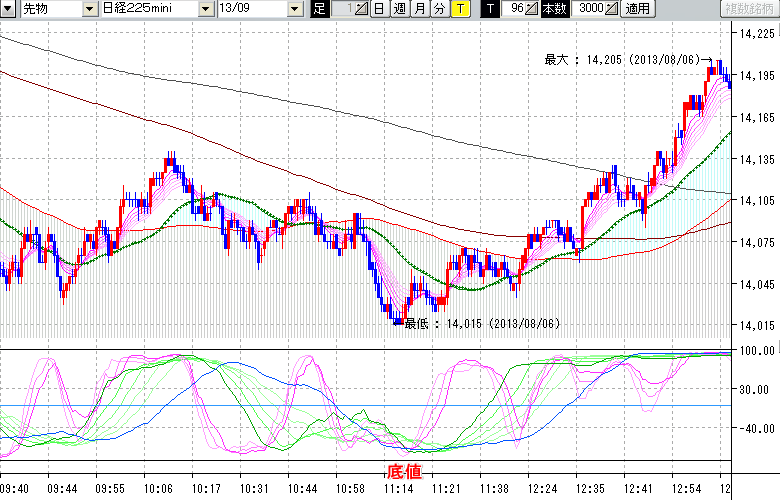Open the 13/09 contract month dropdown

(x=294, y=9)
